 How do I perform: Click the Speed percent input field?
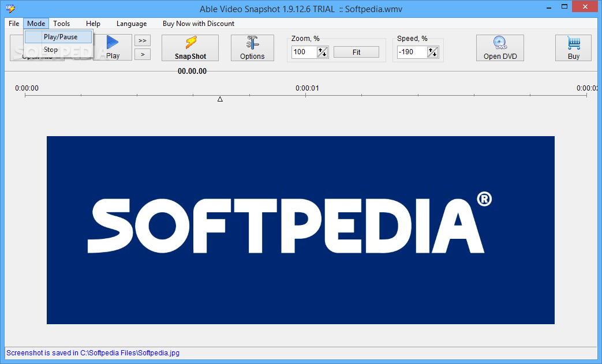tap(412, 52)
